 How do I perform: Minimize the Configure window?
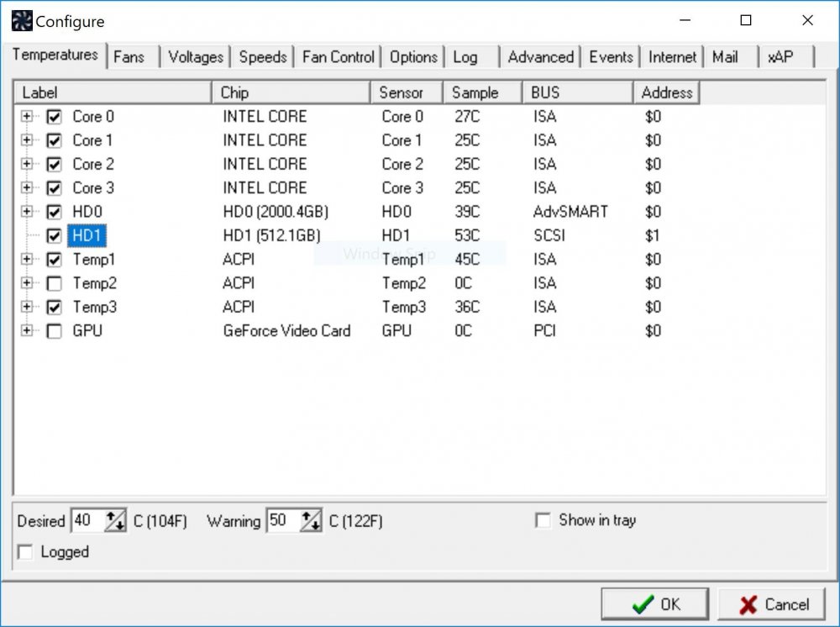tap(685, 20)
